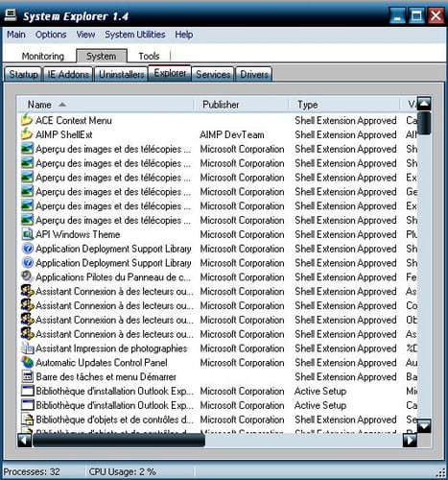448x480 pixels.
Task: Sort list by the Name column header
Action: click(106, 105)
